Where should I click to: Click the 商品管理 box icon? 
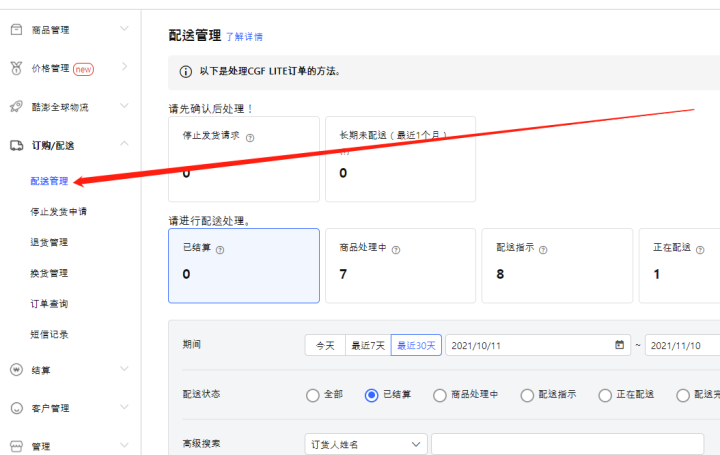[x=16, y=30]
